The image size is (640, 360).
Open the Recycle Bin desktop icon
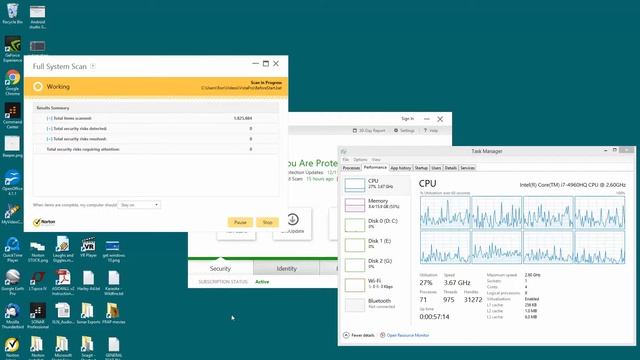pos(12,13)
